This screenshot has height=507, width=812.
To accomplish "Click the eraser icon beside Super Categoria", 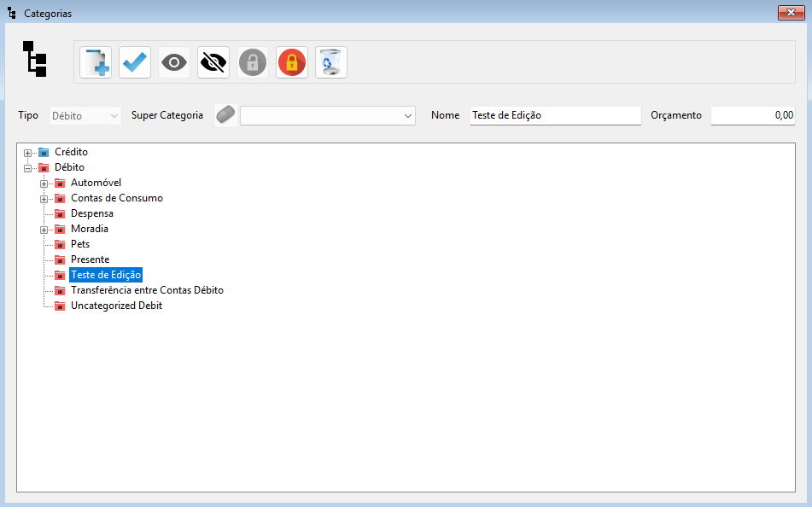I will [226, 115].
